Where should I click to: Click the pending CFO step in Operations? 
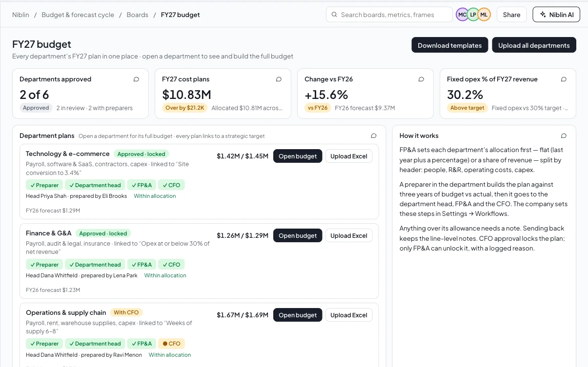tap(171, 344)
